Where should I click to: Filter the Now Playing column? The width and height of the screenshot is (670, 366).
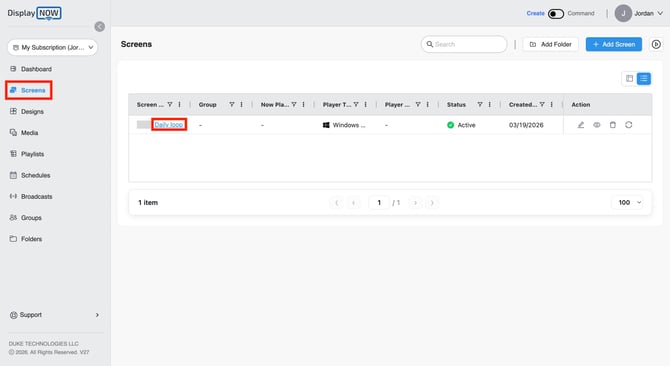(294, 105)
